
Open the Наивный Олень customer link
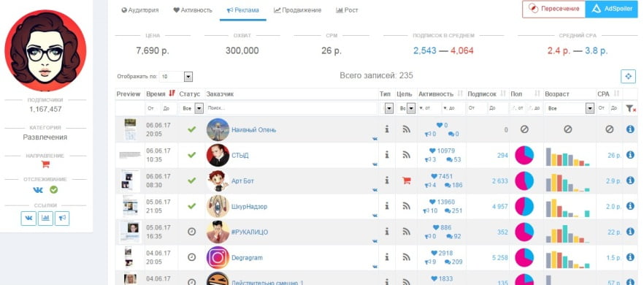(x=254, y=129)
